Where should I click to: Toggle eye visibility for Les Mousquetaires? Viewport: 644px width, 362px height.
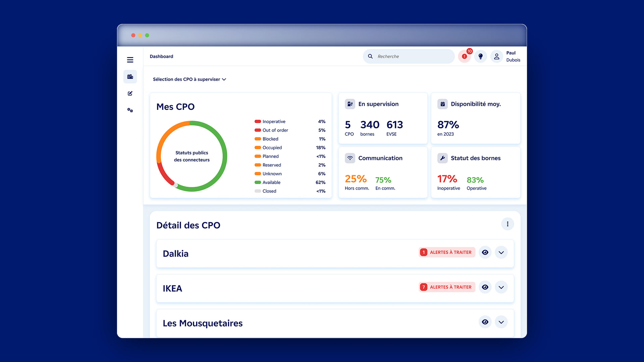[485, 322]
